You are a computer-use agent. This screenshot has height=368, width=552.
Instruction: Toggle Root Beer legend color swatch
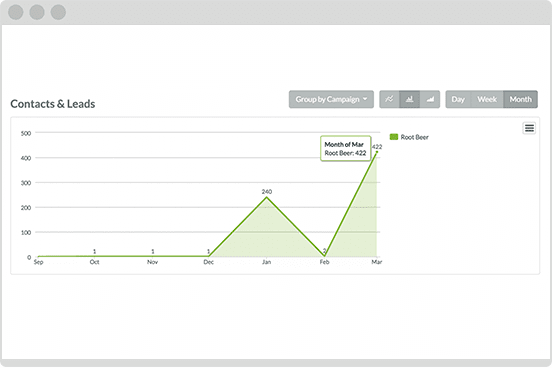pos(394,137)
